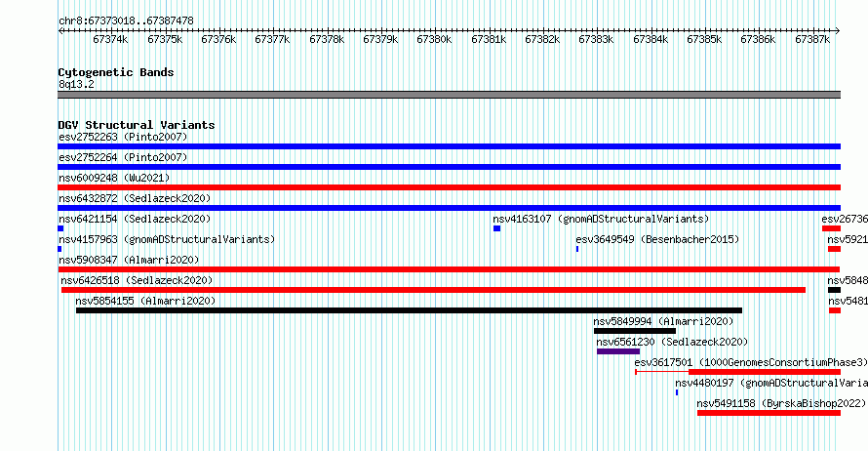Click the tiny blue esv3649549 feature mark
Screen dimensions: 868x451
(x=577, y=249)
